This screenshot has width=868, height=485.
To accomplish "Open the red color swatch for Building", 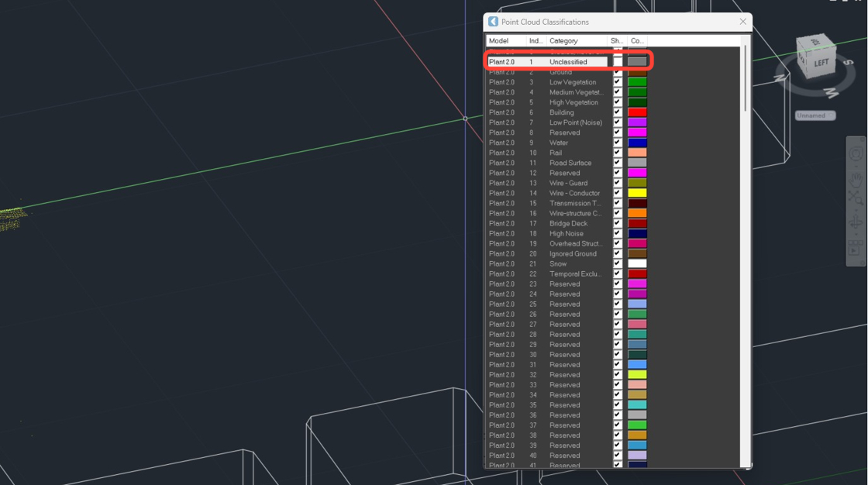I will click(x=637, y=112).
